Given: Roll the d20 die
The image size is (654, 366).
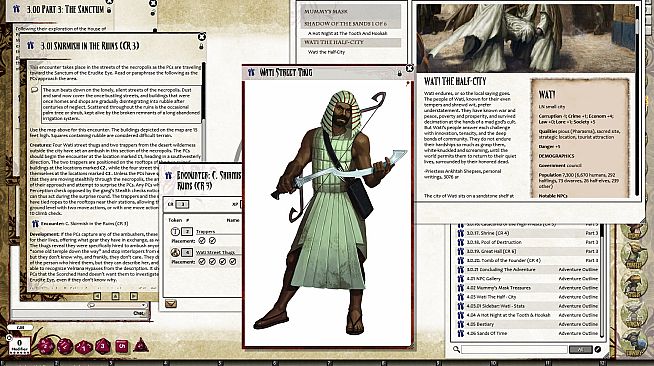Looking at the screenshot, I should click(x=46, y=346).
